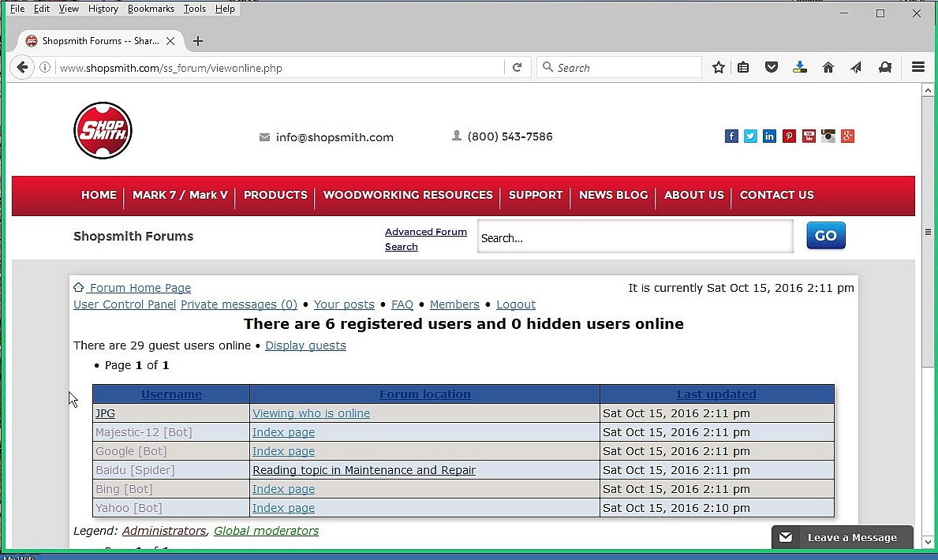Open the Global moderators legend link
Viewport: 938px width, 560px height.
pos(266,531)
